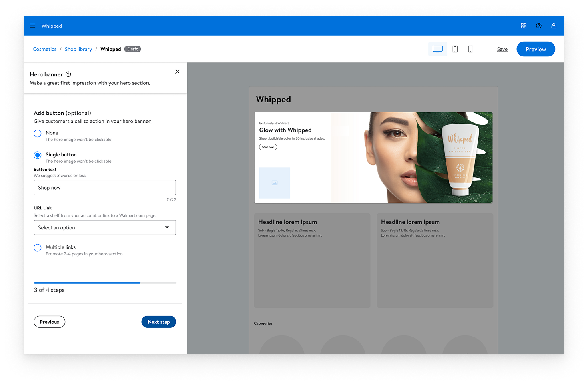The height and width of the screenshot is (385, 588).
Task: Open the user account profile icon
Action: 554,26
